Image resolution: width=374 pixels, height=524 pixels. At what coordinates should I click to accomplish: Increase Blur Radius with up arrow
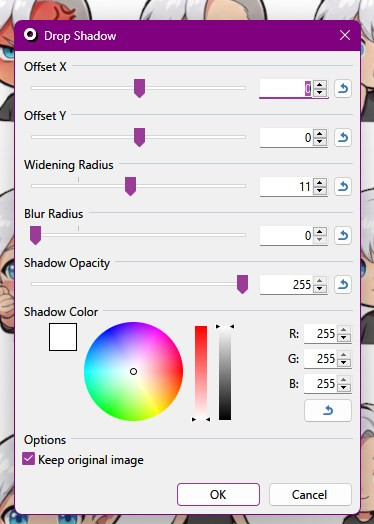320,232
